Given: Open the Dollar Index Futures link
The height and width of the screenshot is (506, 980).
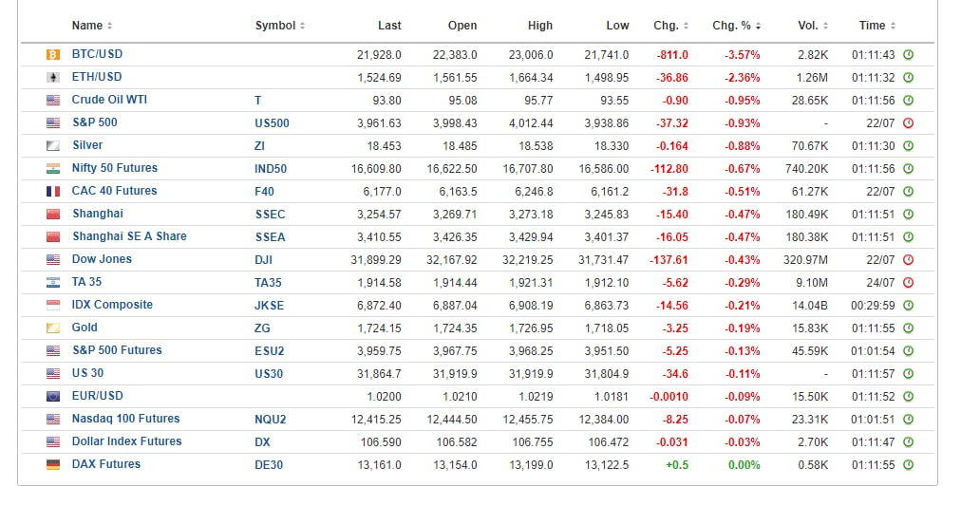Looking at the screenshot, I should [x=127, y=441].
